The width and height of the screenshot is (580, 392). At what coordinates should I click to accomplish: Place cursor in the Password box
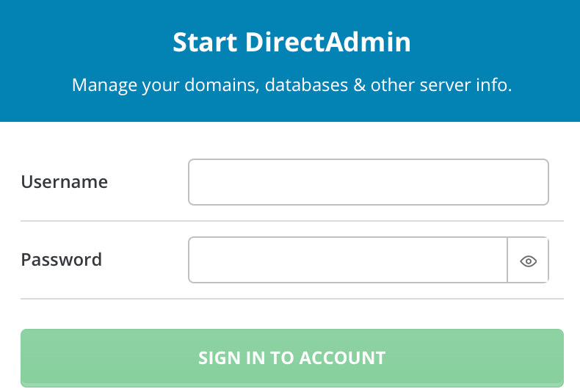[347, 260]
